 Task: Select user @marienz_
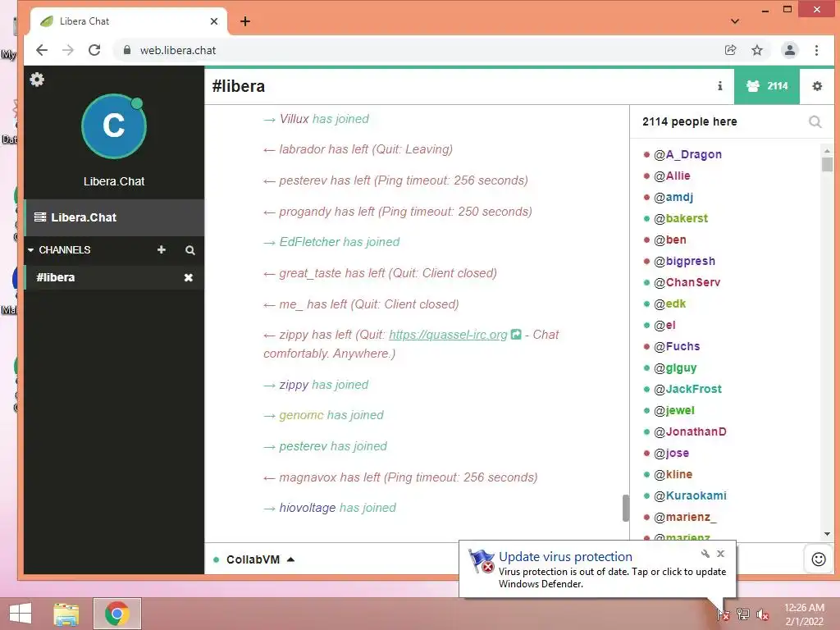click(x=685, y=517)
